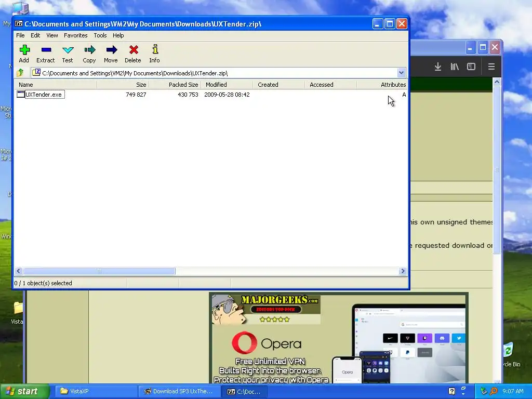Click Firefox page scrollbar up arrow
This screenshot has height=399, width=532.
[x=497, y=82]
